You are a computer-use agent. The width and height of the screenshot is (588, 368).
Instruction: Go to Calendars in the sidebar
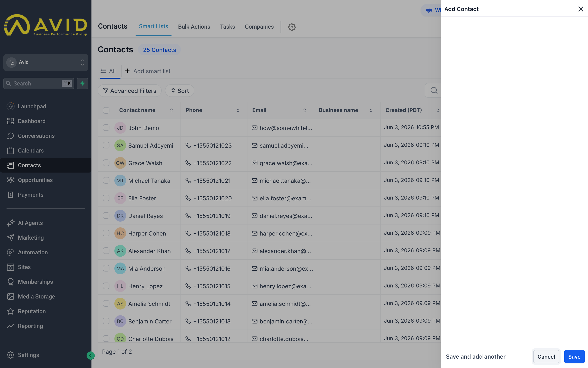point(46,150)
